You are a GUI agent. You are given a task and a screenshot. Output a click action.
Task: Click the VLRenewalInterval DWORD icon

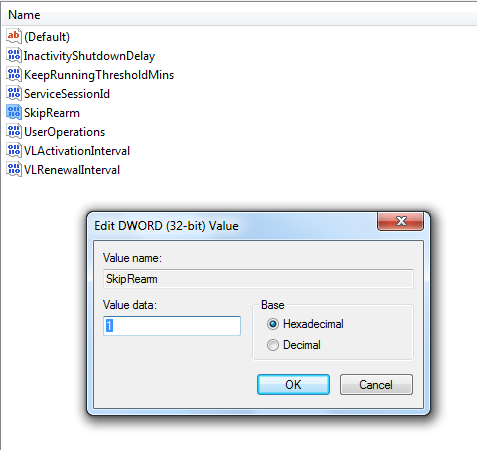pyautogui.click(x=14, y=169)
